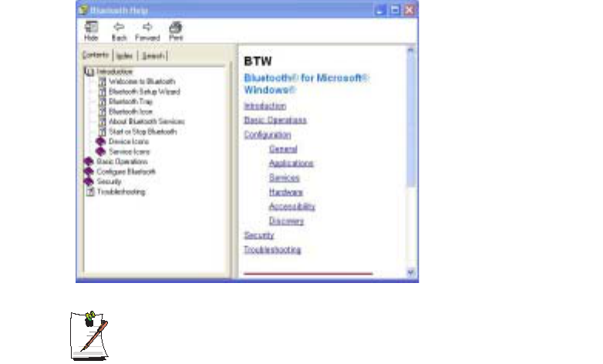Open the Accessibility link

pyautogui.click(x=292, y=207)
